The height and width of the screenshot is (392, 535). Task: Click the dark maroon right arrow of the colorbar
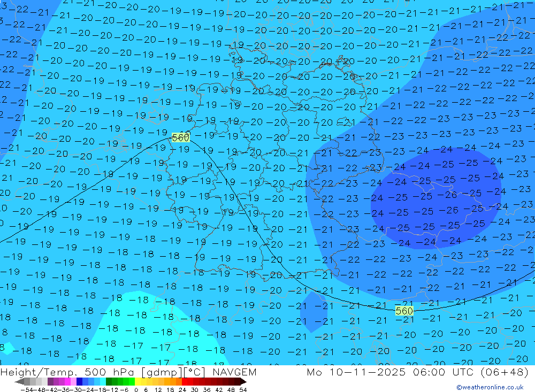[x=243, y=382]
